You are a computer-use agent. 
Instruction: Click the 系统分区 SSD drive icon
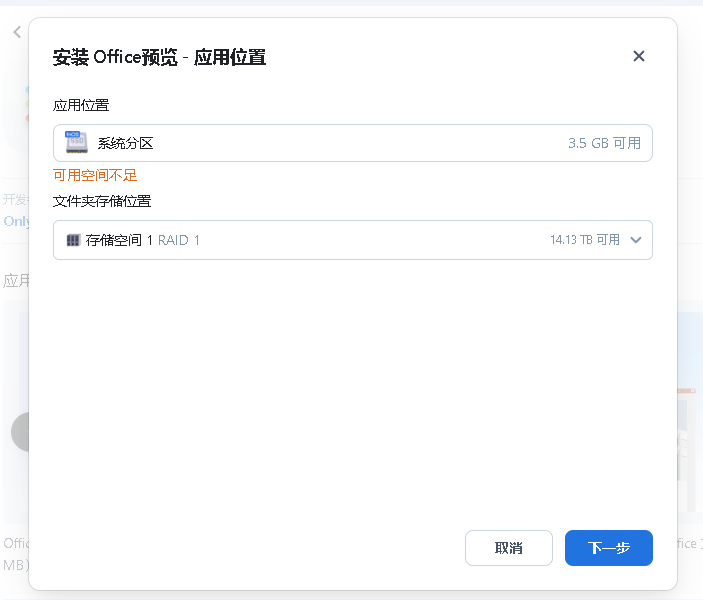coord(76,143)
